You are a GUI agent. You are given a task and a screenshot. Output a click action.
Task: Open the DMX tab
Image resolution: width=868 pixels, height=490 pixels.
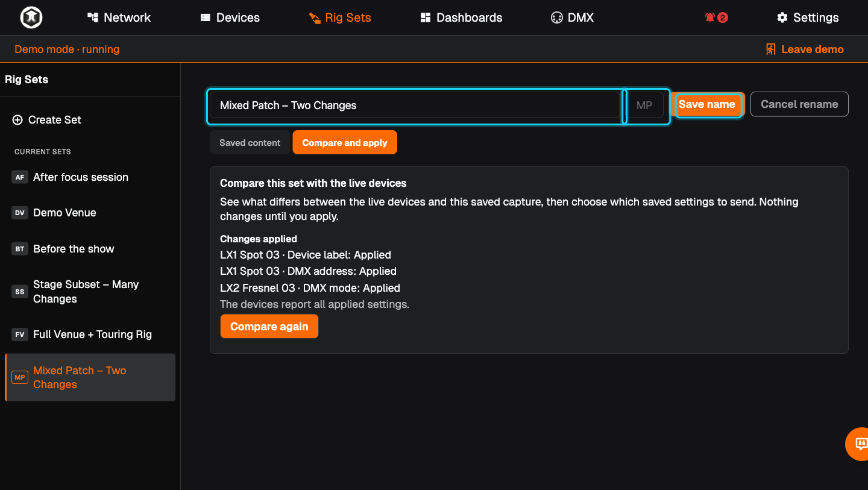pyautogui.click(x=572, y=17)
